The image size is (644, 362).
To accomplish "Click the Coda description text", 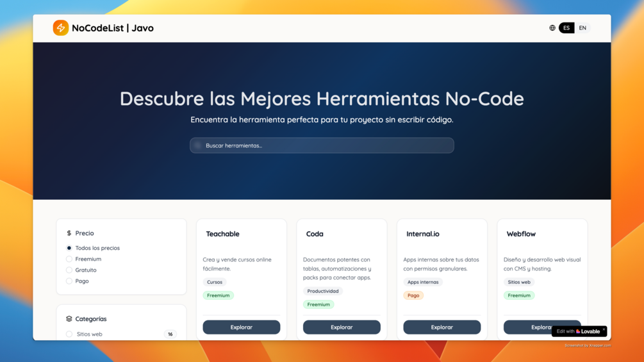I will (337, 268).
